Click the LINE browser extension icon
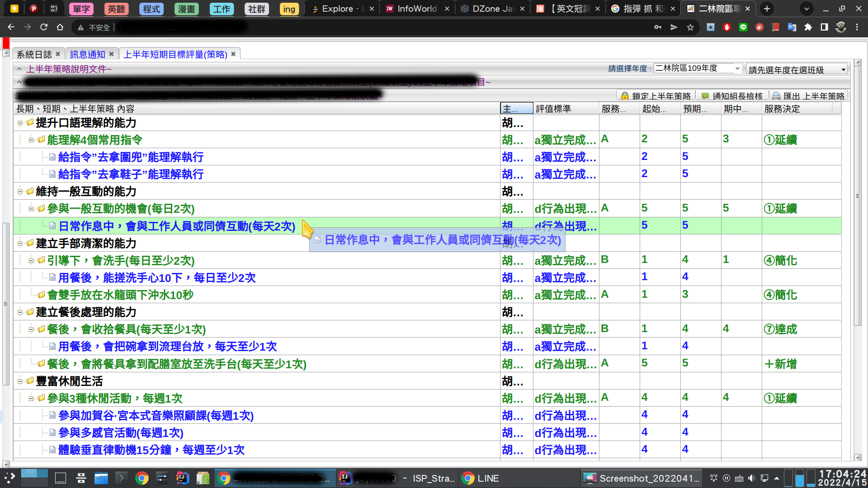The height and width of the screenshot is (488, 868). coord(743,27)
